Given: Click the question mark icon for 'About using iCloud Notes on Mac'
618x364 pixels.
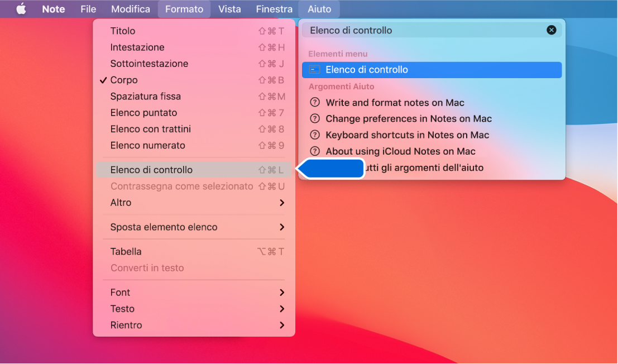Looking at the screenshot, I should 315,151.
